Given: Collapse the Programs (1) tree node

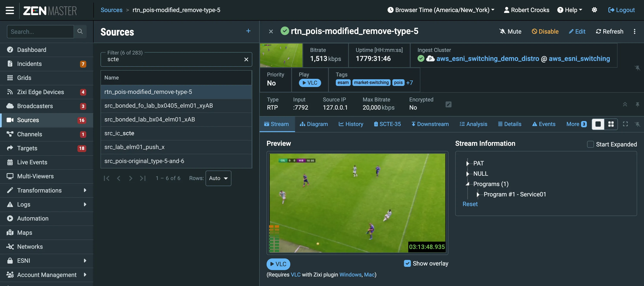Looking at the screenshot, I should pyautogui.click(x=468, y=184).
